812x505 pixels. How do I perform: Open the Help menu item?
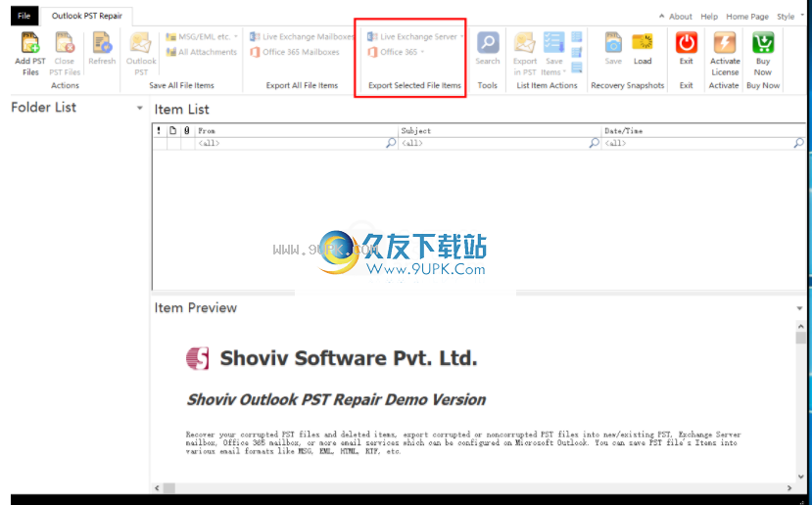[x=709, y=17]
